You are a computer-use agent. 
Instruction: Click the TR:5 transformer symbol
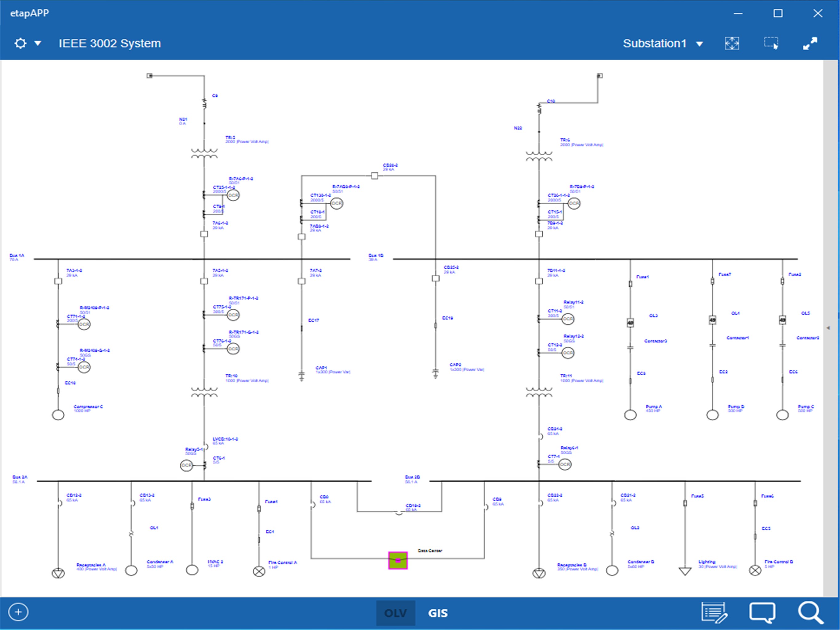click(x=204, y=153)
